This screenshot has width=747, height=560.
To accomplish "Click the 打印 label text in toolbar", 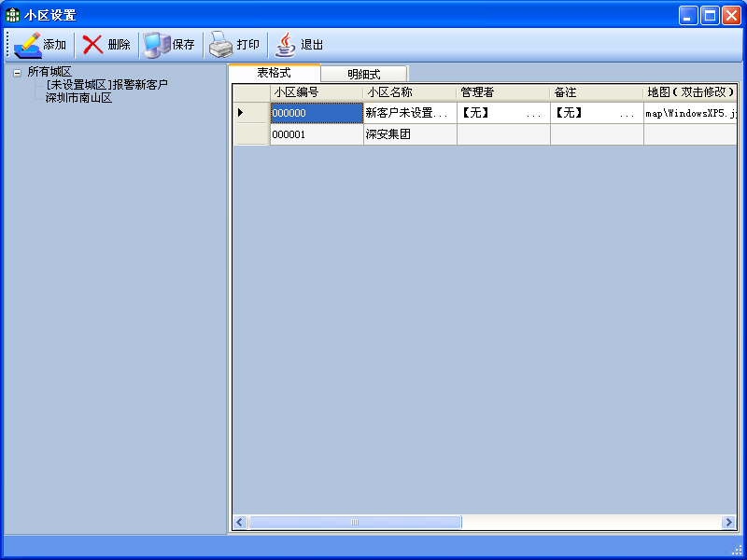I will tap(247, 45).
